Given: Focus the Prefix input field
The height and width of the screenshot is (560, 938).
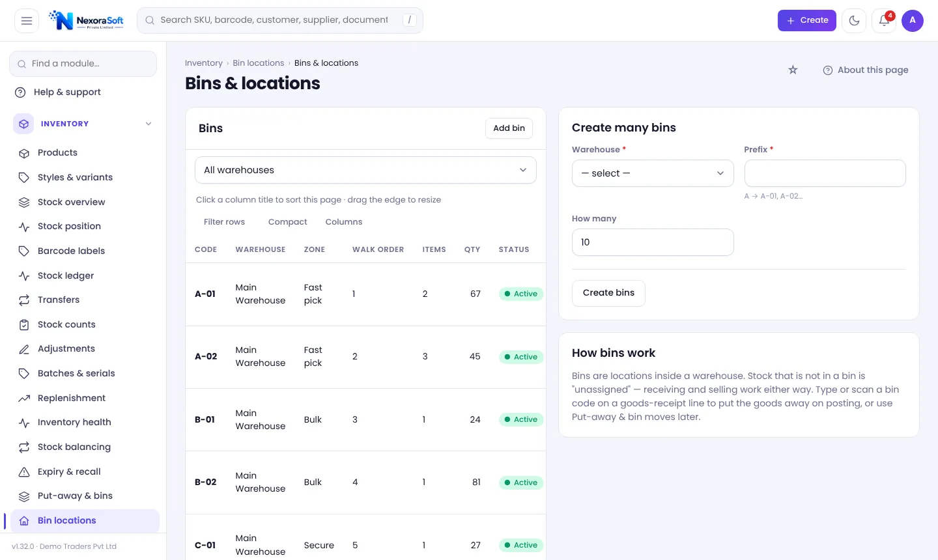Looking at the screenshot, I should 825,173.
